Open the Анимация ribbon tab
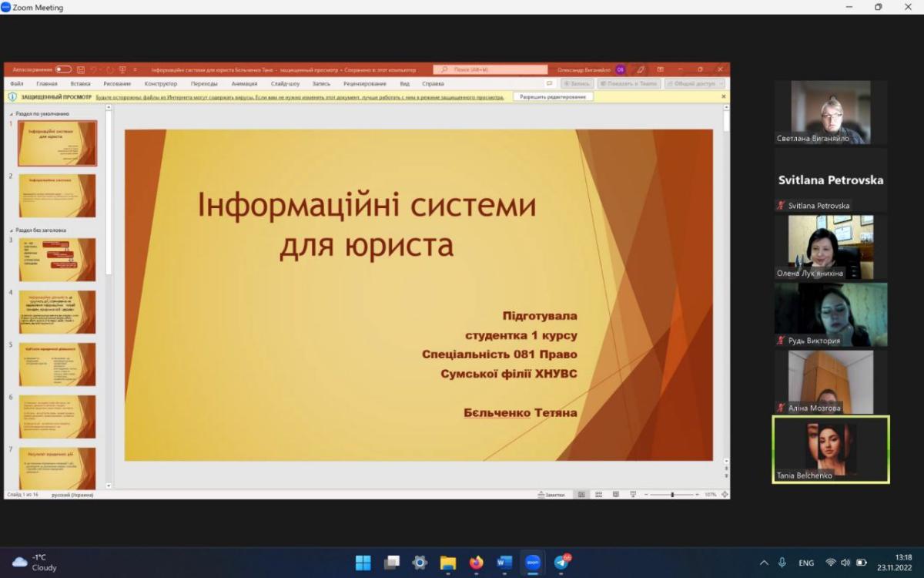924x578 pixels. coord(244,83)
